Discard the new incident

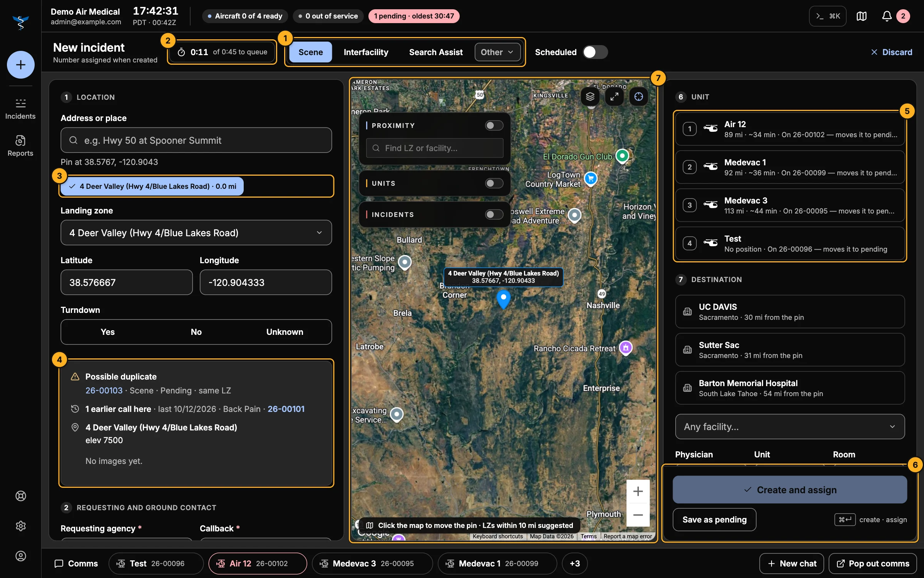891,52
